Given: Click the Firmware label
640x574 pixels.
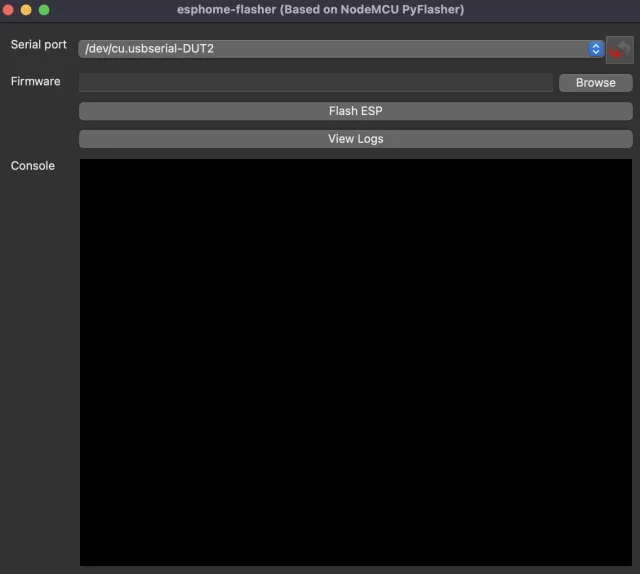Looking at the screenshot, I should tap(36, 81).
